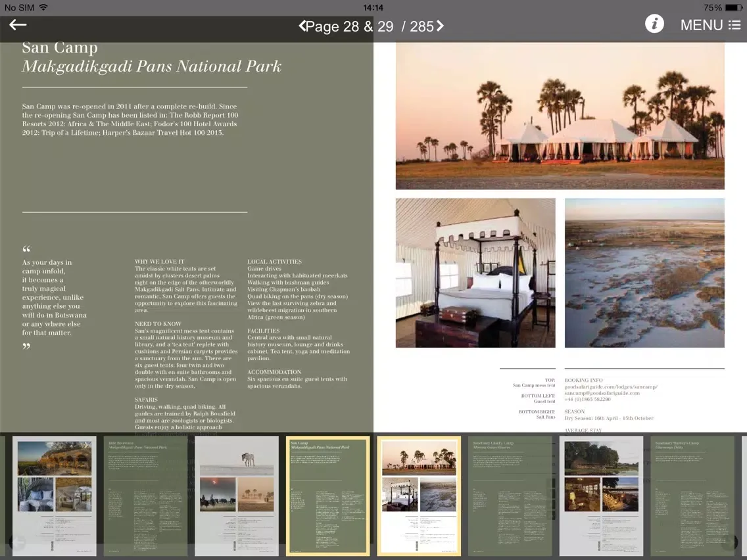Tap the page indicator 'Page 28 & 29 / 285'
Image resolution: width=747 pixels, height=560 pixels.
(x=370, y=26)
